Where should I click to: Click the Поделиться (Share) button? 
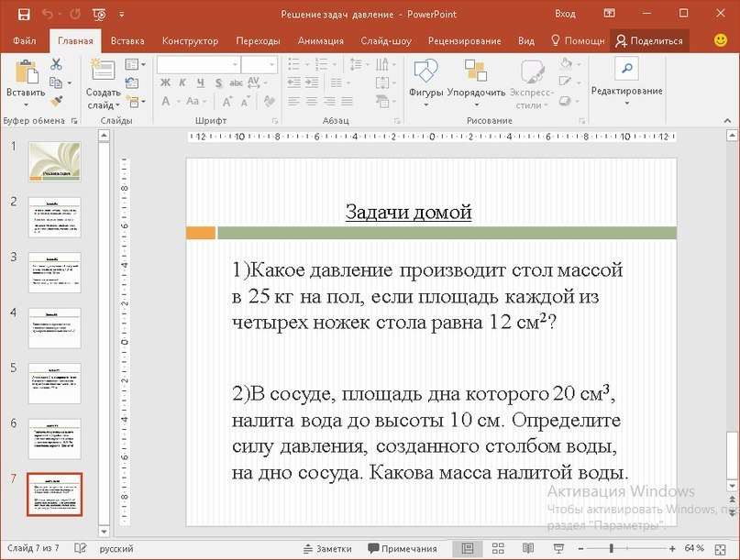(648, 41)
